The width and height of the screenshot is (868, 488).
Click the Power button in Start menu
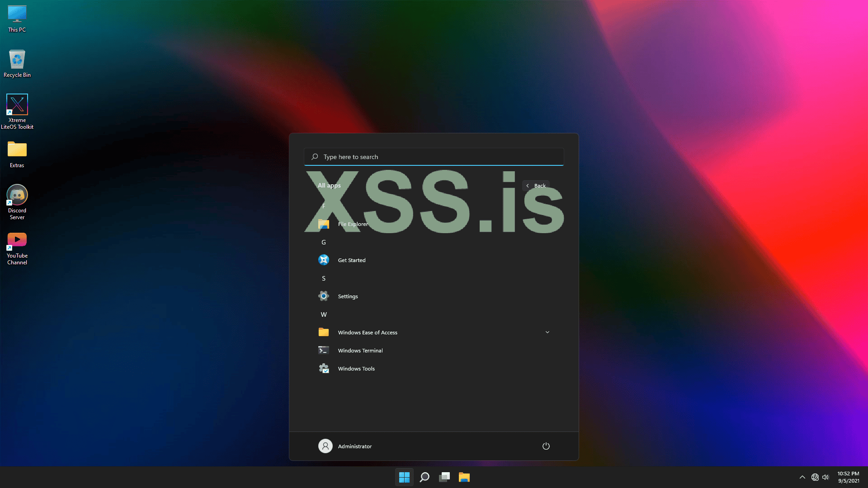point(546,446)
